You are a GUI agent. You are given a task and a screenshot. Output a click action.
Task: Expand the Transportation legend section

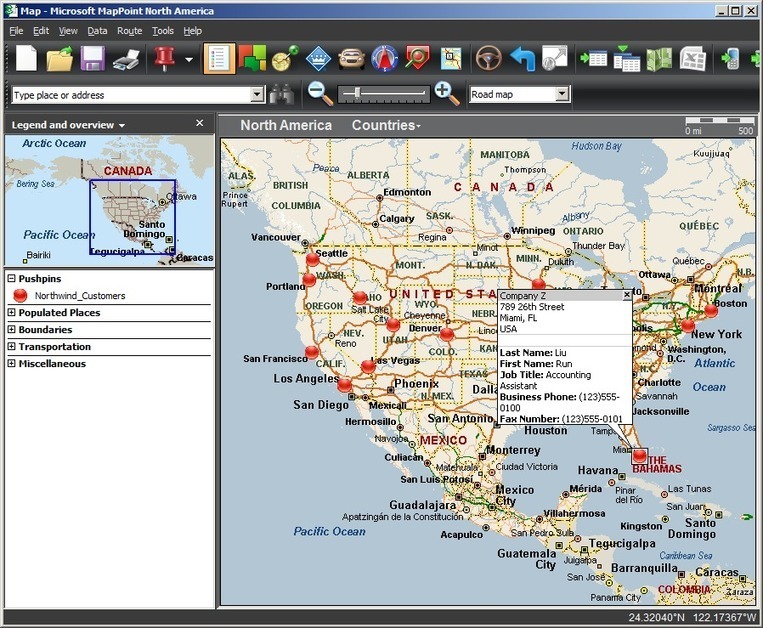(11, 347)
